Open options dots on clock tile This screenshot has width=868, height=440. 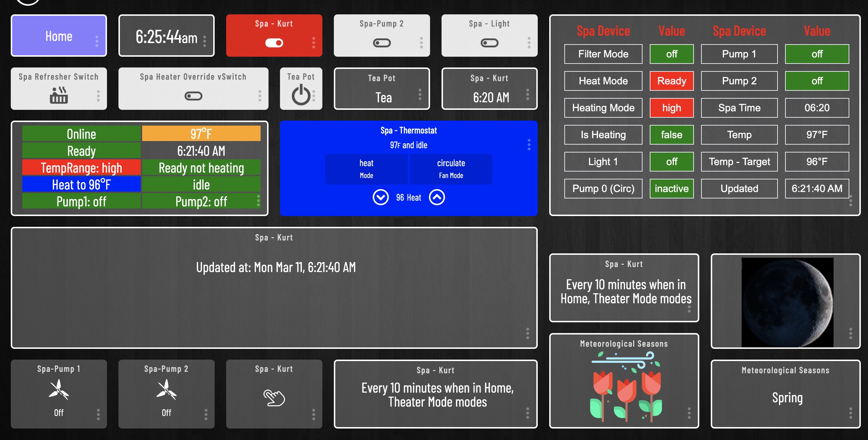[x=205, y=41]
